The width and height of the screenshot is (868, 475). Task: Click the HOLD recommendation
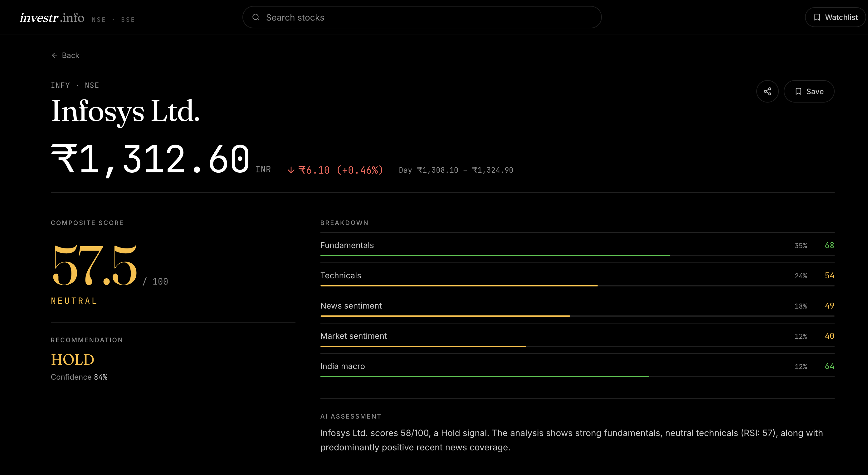pos(72,360)
